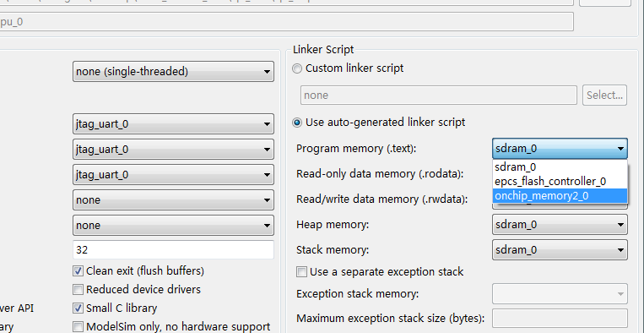Viewport: 644px width, 333px height.
Task: Click the Select... button for linker script
Action: pos(604,96)
